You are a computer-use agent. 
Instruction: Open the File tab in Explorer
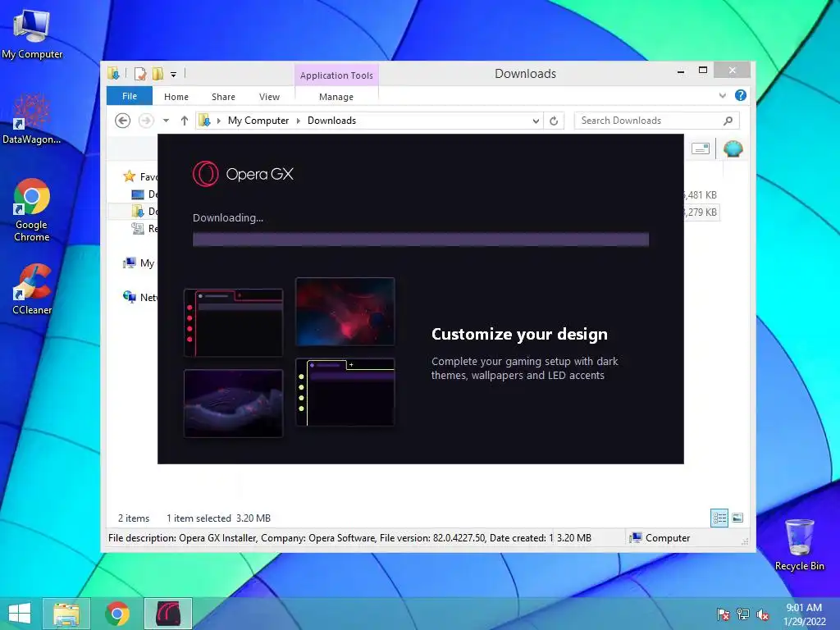pyautogui.click(x=129, y=96)
